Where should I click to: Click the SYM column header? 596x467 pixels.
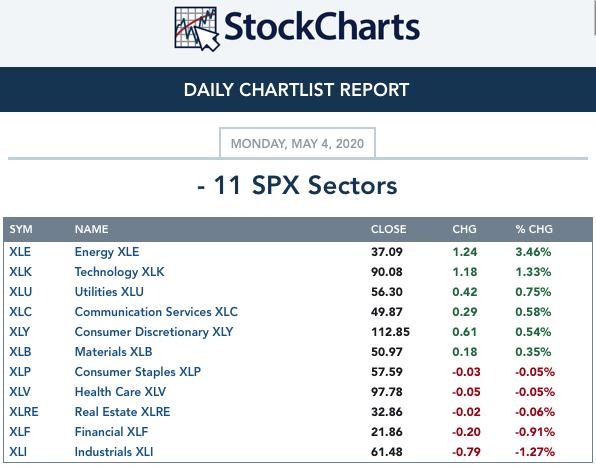[21, 229]
